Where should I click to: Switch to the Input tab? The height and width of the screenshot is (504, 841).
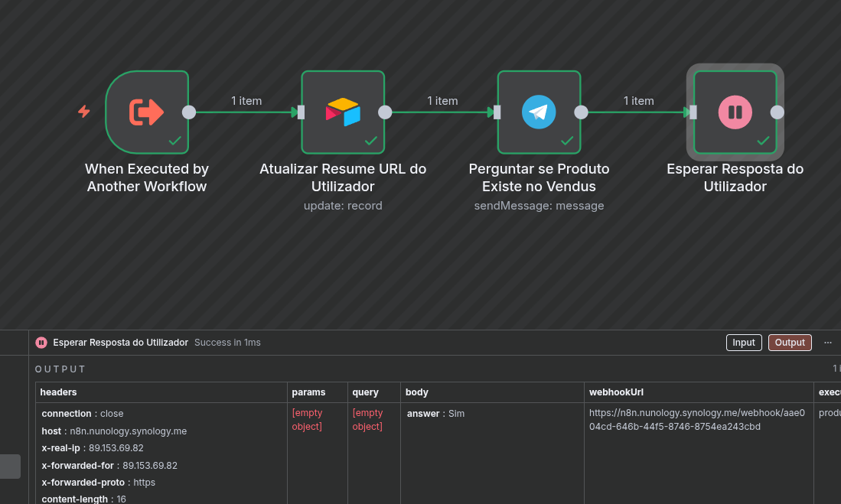(x=743, y=342)
